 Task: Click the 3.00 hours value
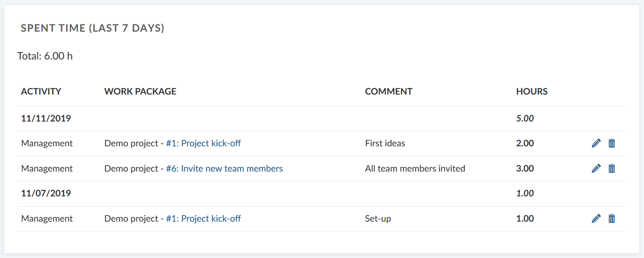(x=525, y=169)
